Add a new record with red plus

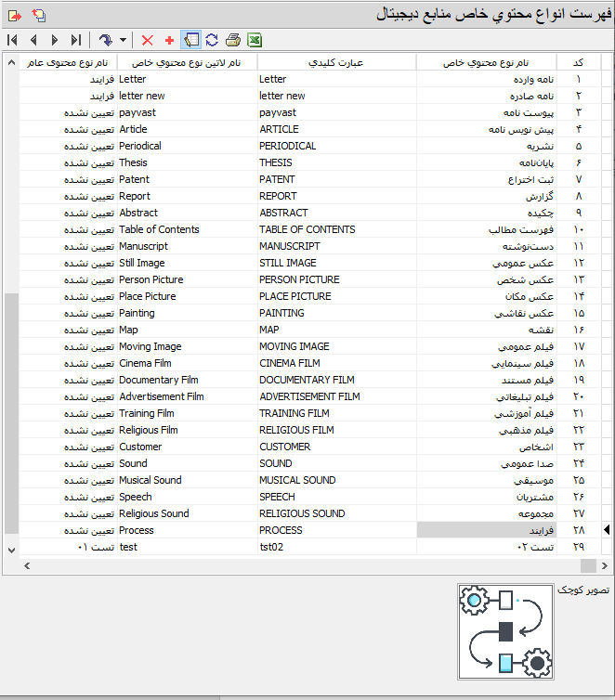pyautogui.click(x=169, y=40)
